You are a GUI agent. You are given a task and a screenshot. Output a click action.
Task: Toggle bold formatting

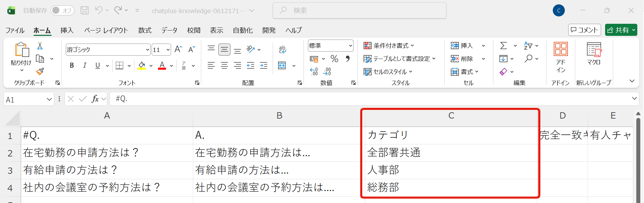72,65
